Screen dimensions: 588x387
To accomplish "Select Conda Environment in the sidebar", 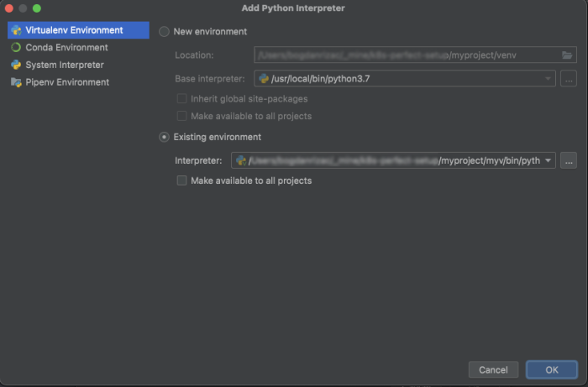I will 78,47.
